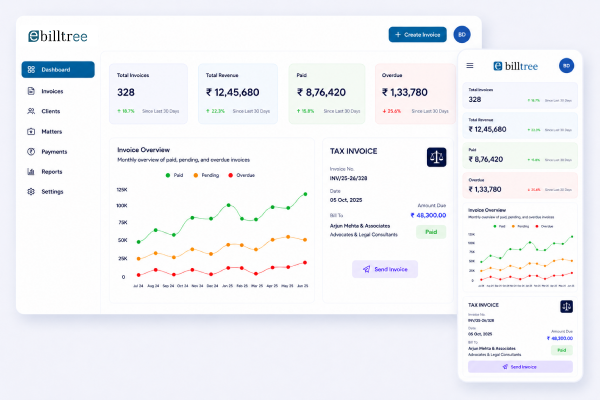Click the Clients people icon
Screen dimensions: 600x400
[x=31, y=111]
